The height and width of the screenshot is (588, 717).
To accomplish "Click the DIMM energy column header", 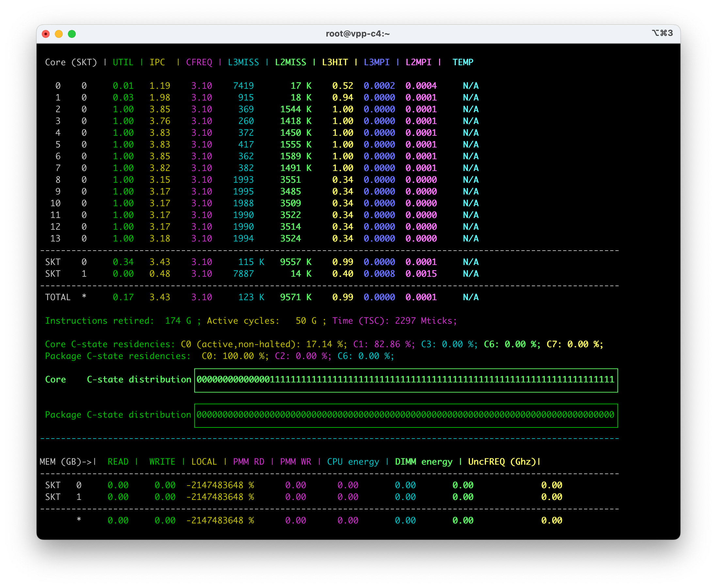I will coord(423,462).
